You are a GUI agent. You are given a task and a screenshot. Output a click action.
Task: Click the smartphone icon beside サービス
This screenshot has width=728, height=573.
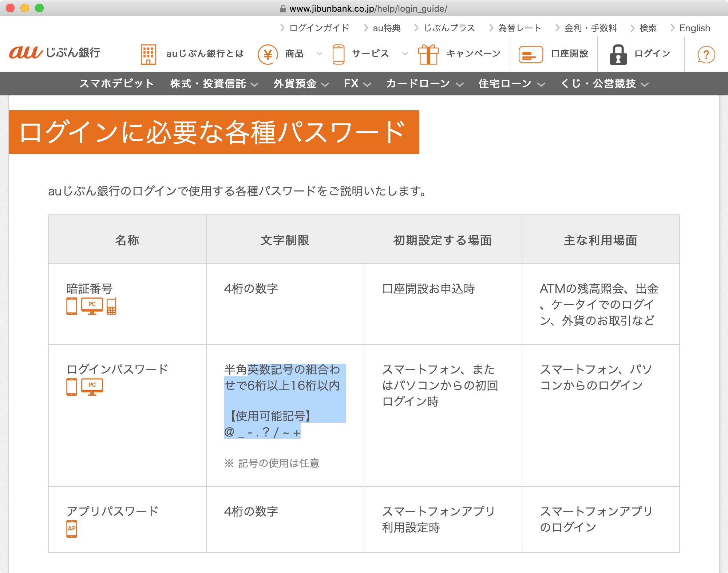click(338, 54)
